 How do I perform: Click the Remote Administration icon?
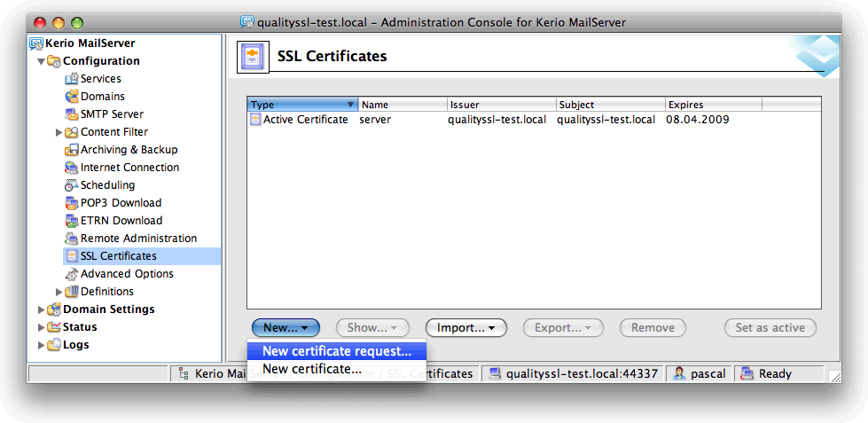click(x=72, y=238)
